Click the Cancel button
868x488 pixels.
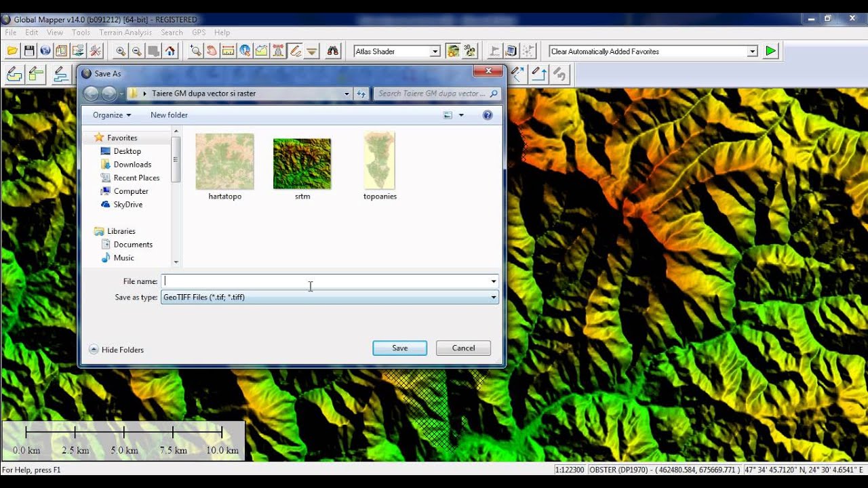pos(463,348)
